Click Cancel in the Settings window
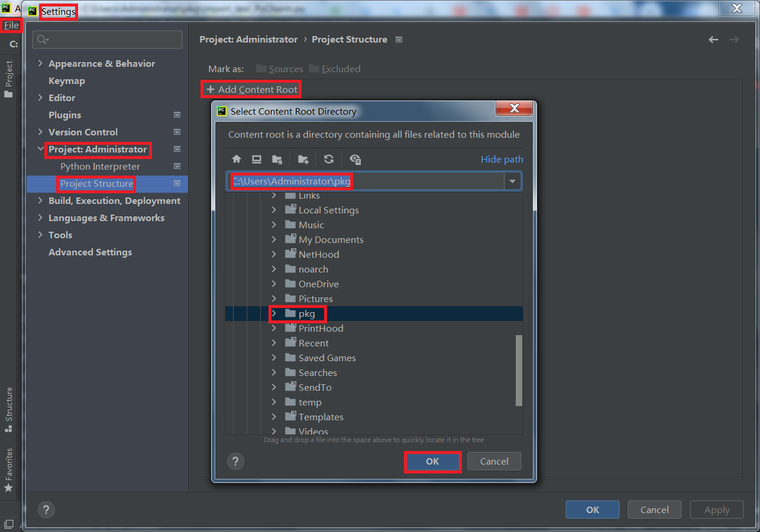The image size is (760, 532). click(655, 510)
